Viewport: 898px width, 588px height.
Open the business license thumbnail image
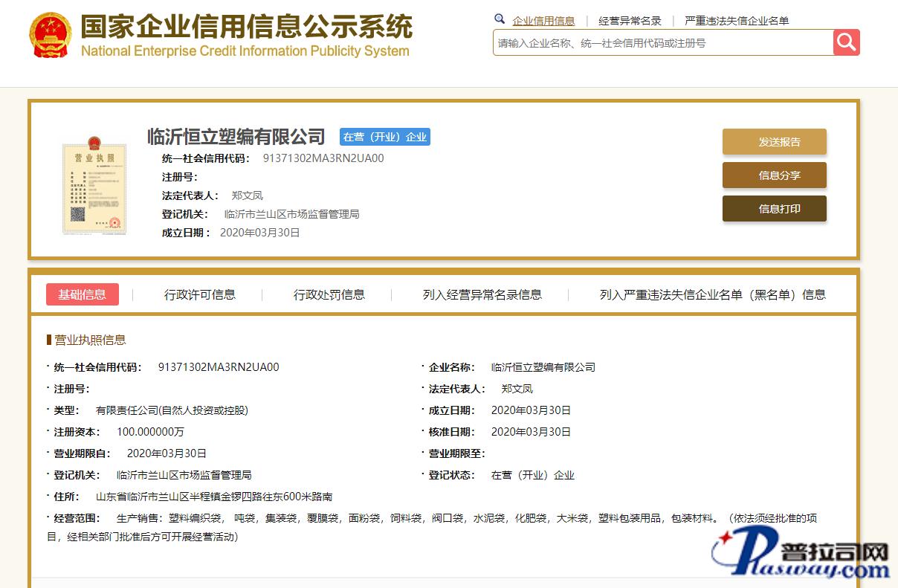[x=94, y=184]
